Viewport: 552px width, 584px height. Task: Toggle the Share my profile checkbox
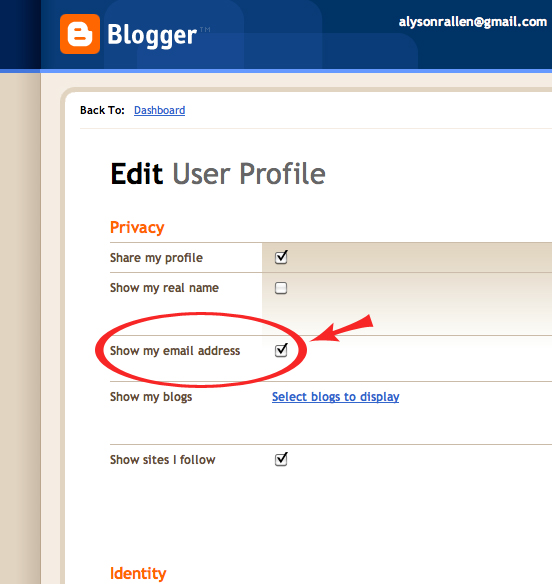[x=281, y=257]
